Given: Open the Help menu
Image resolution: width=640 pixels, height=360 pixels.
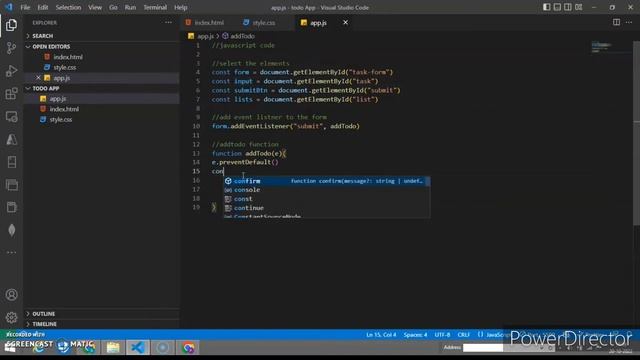Looking at the screenshot, I should click(180, 7).
